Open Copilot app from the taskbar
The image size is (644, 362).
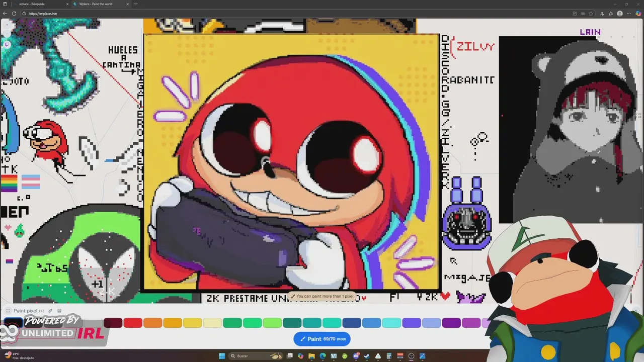(x=301, y=356)
